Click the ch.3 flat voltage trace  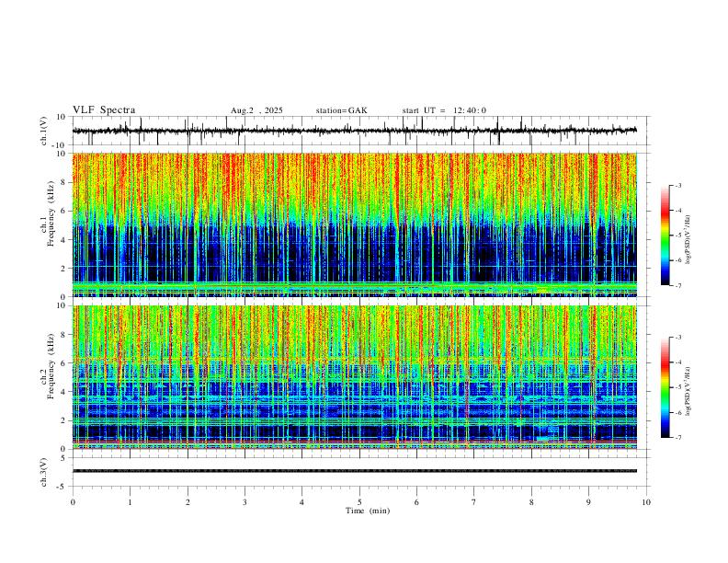click(355, 471)
